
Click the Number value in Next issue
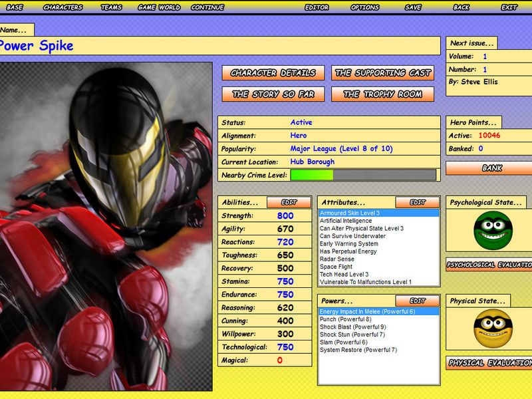click(x=485, y=70)
